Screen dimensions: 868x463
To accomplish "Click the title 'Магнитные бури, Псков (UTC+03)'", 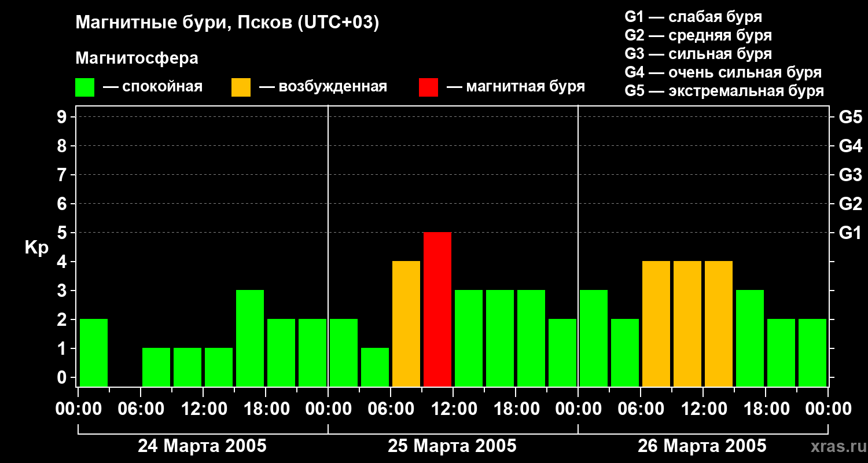I will click(227, 23).
